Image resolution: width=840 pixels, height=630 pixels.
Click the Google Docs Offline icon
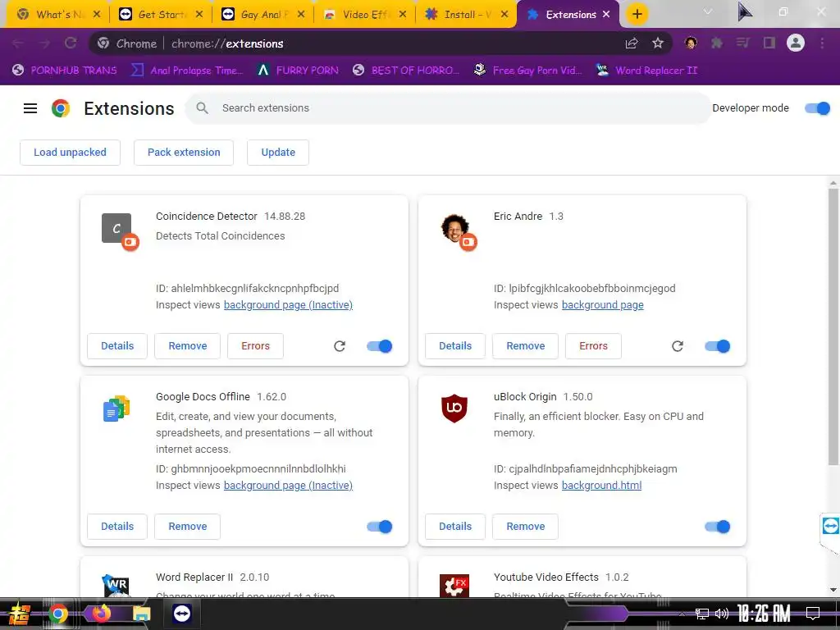pos(116,409)
